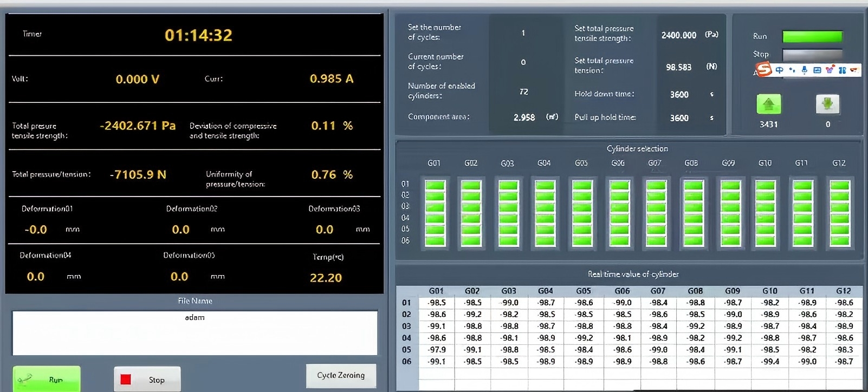The width and height of the screenshot is (868, 392).
Task: Open the IME toolbox grid icon
Action: (842, 70)
